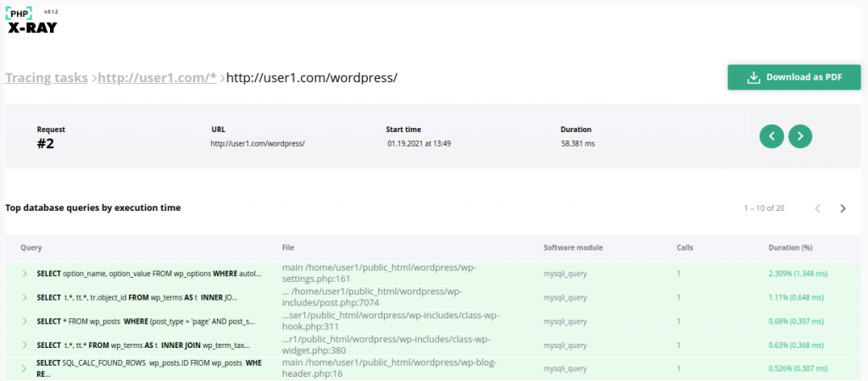Click the wp-includes/post.php:7074 file path

click(372, 297)
